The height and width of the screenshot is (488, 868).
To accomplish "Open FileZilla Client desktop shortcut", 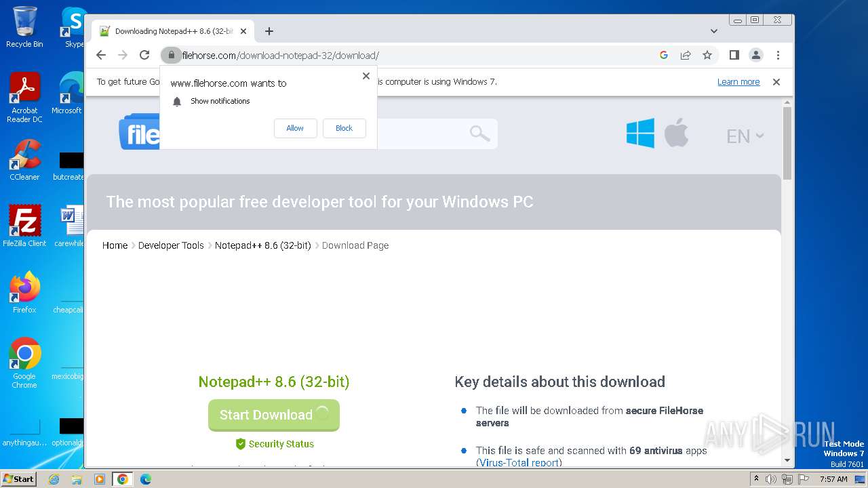I will tap(24, 226).
